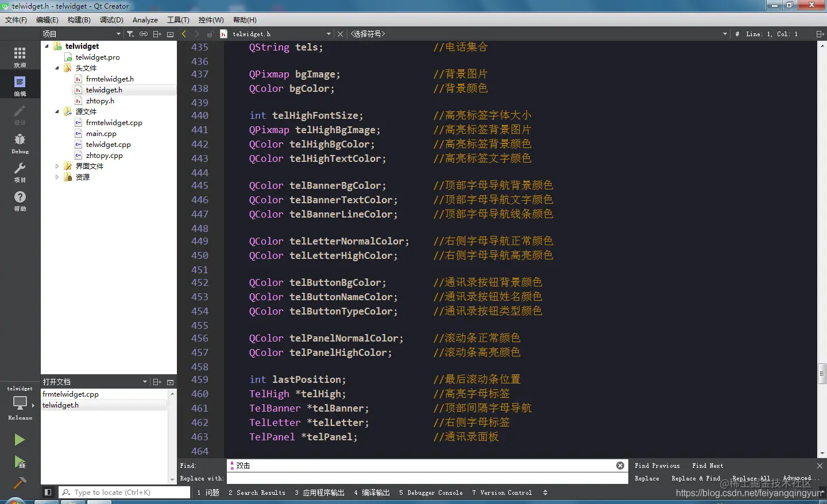Image resolution: width=827 pixels, height=504 pixels.
Task: Collapse the sources (源文件) folder
Action: click(x=57, y=111)
